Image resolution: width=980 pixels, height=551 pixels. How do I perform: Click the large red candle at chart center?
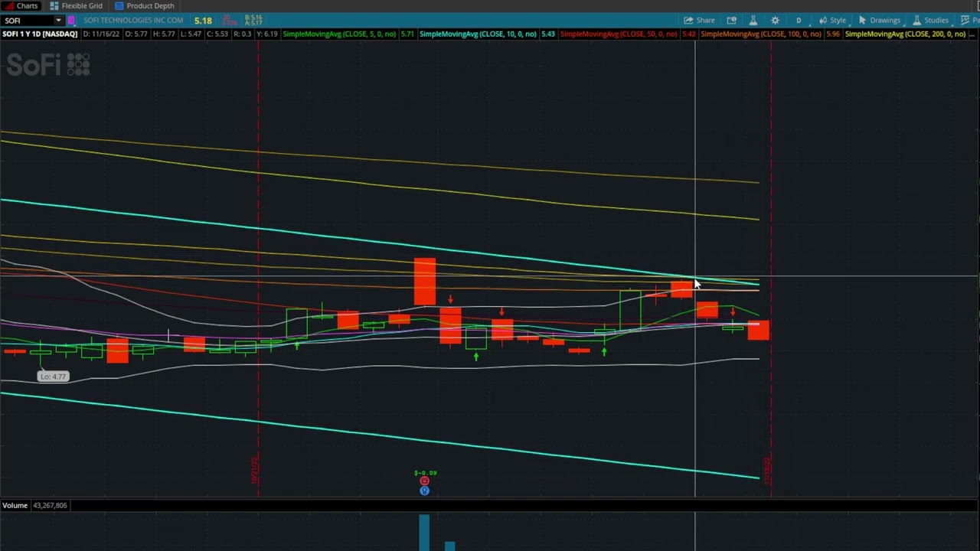tap(425, 282)
